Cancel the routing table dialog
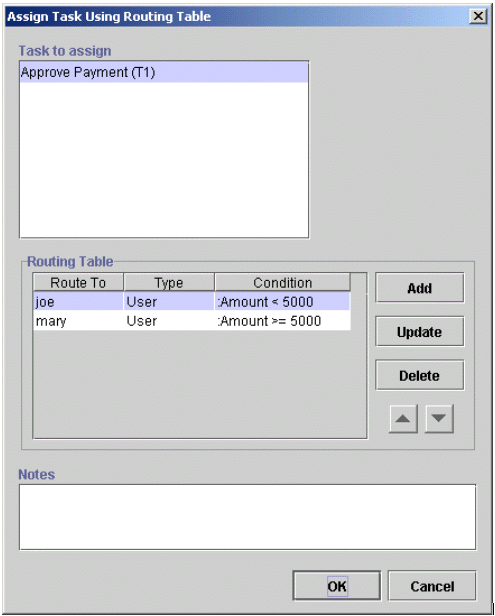This screenshot has height=616, width=495. pos(432,586)
